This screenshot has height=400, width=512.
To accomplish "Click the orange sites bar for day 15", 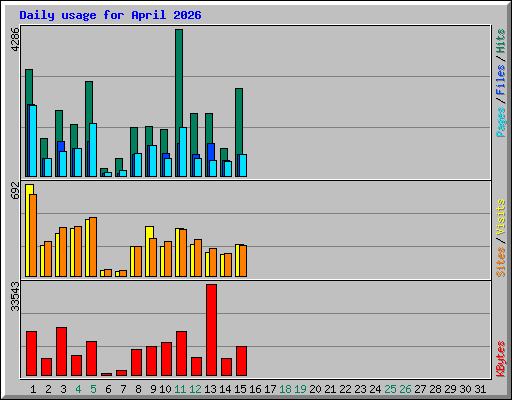I will pyautogui.click(x=243, y=261).
